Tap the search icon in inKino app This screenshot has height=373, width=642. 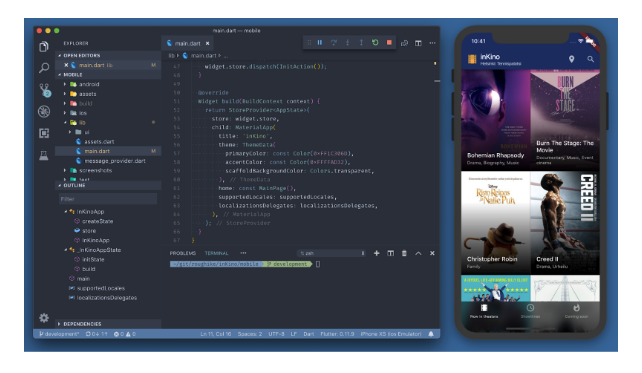tap(590, 59)
